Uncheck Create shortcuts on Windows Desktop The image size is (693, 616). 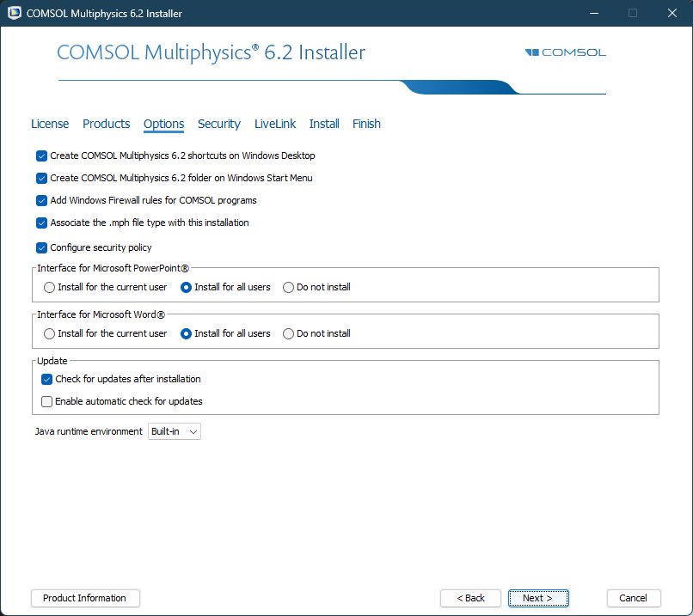click(x=41, y=156)
